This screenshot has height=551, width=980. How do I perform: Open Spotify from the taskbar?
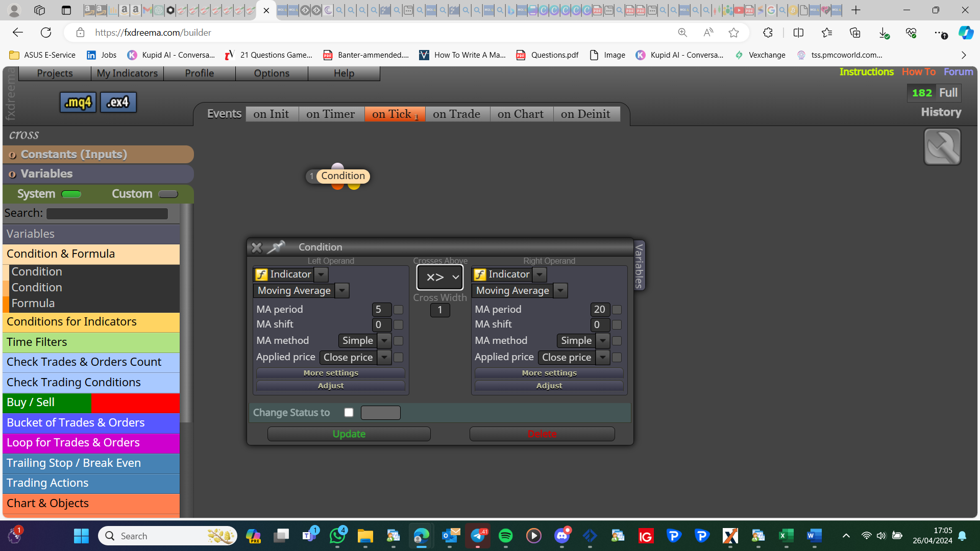[505, 536]
